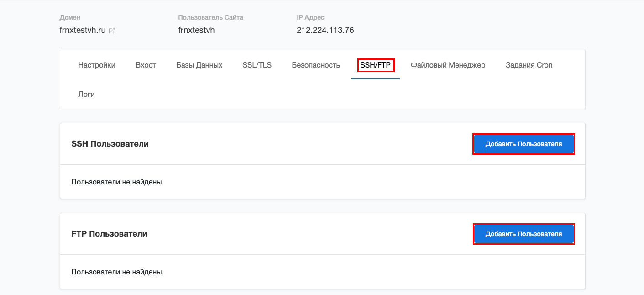Click the IP Адрес label

coord(310,17)
